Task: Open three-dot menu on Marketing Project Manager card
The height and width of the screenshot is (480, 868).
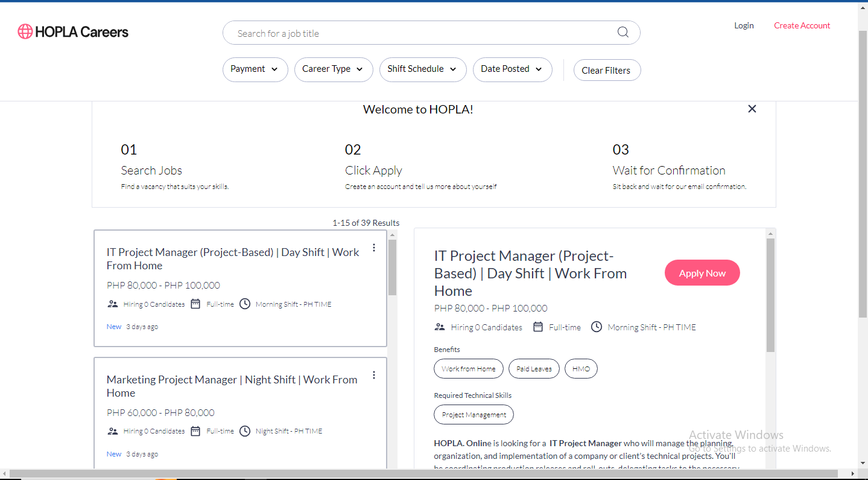Action: tap(374, 375)
